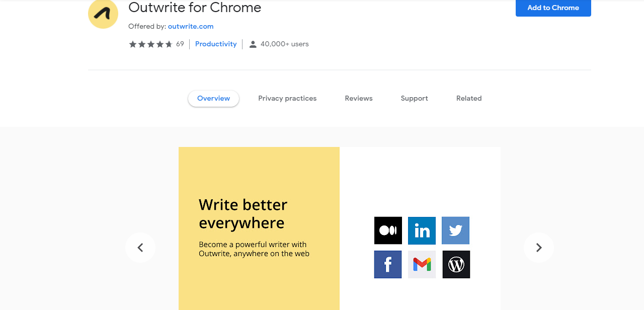Click the 69 ratings count
Image resolution: width=644 pixels, height=310 pixels.
coord(180,44)
